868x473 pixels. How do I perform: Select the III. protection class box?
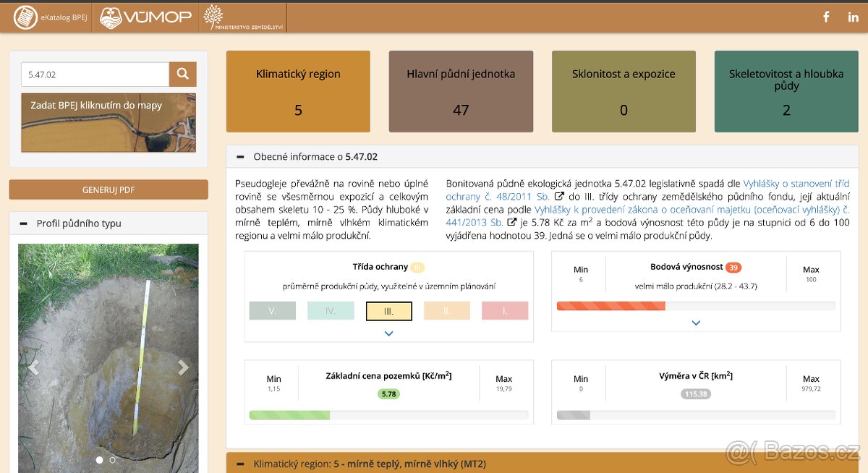[388, 311]
